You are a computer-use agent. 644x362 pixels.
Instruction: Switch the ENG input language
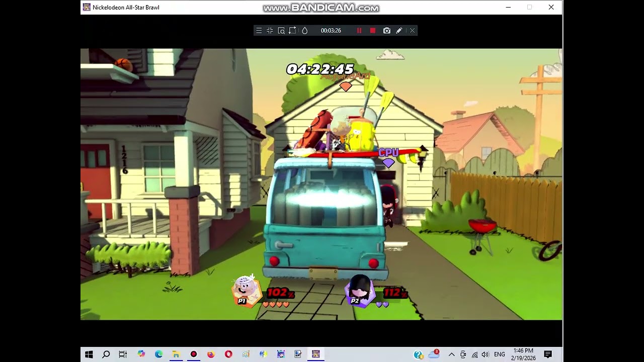(x=499, y=354)
